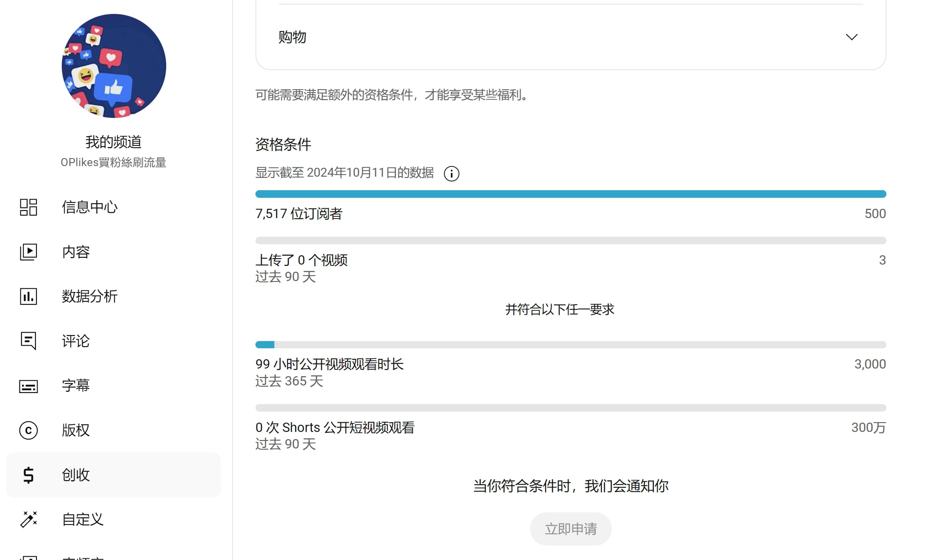Click 当你符合条件时，我们会通知你 text
The image size is (941, 560).
[x=571, y=486]
